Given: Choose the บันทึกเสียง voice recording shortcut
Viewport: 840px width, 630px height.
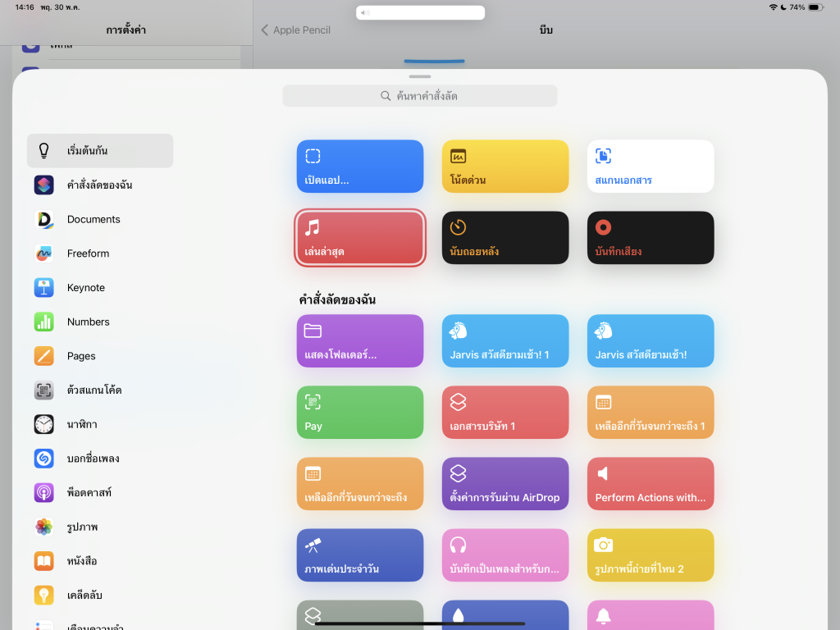Looking at the screenshot, I should point(651,238).
